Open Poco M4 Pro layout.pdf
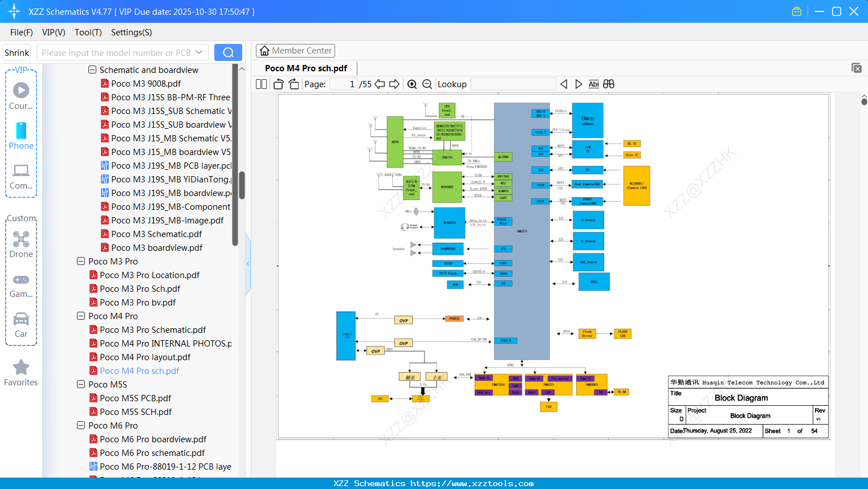This screenshot has width=868, height=489. click(x=145, y=357)
